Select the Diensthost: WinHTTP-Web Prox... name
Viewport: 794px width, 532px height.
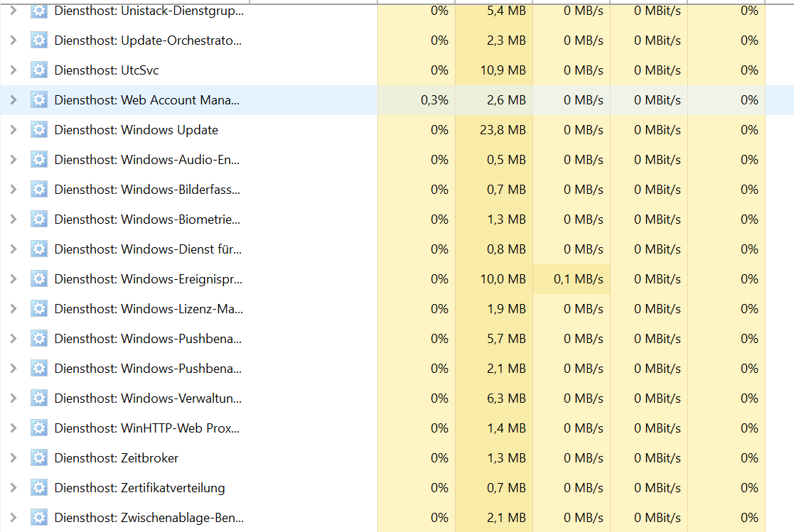point(147,429)
